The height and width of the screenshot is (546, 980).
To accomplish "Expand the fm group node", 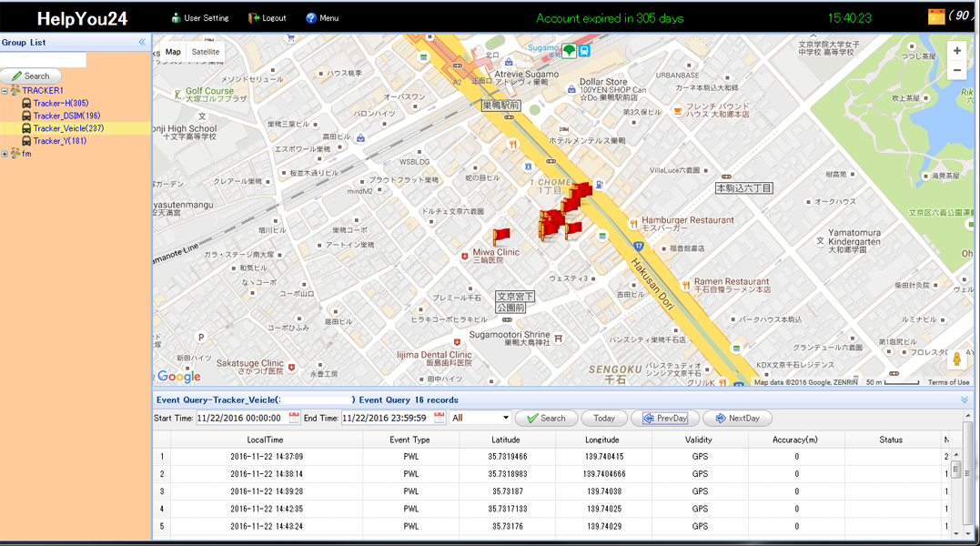I will (5, 154).
